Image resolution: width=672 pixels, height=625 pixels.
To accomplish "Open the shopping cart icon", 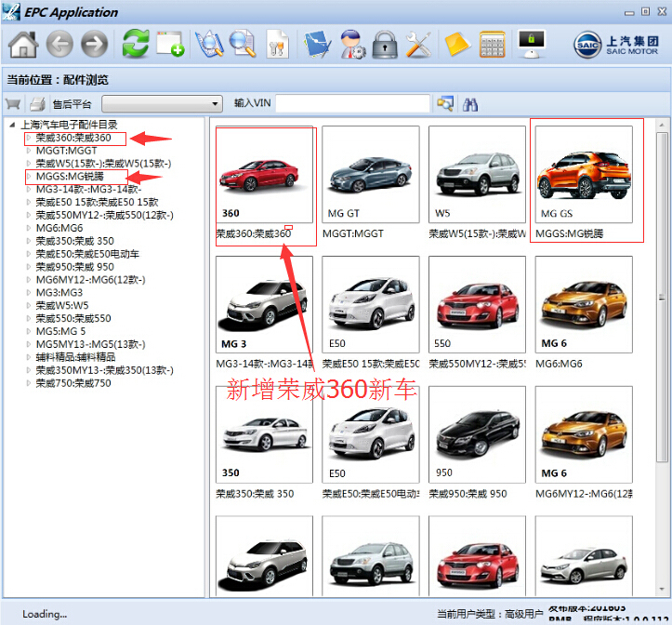I will [x=13, y=104].
